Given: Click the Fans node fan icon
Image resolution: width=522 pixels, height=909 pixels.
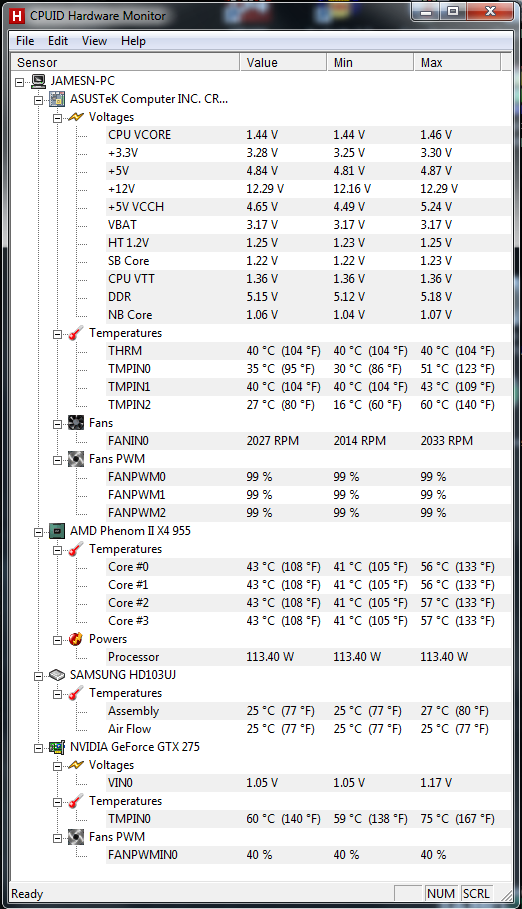Looking at the screenshot, I should [x=76, y=423].
